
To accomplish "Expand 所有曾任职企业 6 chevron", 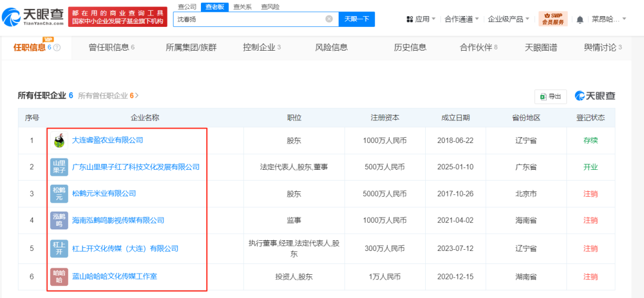I will pyautogui.click(x=137, y=95).
